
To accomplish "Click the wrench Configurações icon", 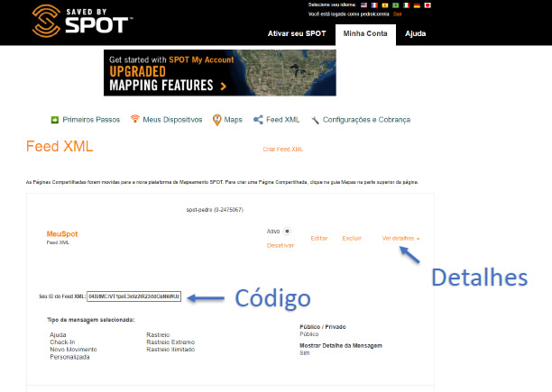I will pos(315,120).
